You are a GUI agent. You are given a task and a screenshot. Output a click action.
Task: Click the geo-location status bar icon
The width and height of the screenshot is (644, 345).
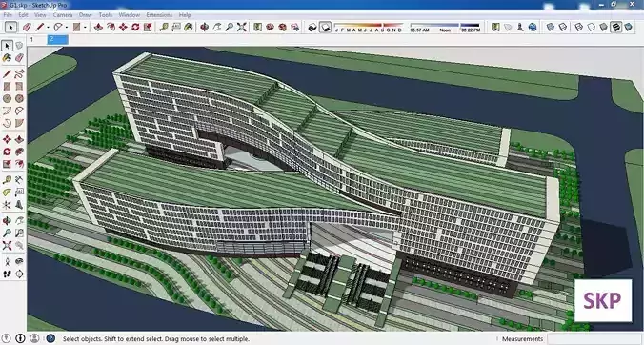tap(7, 338)
